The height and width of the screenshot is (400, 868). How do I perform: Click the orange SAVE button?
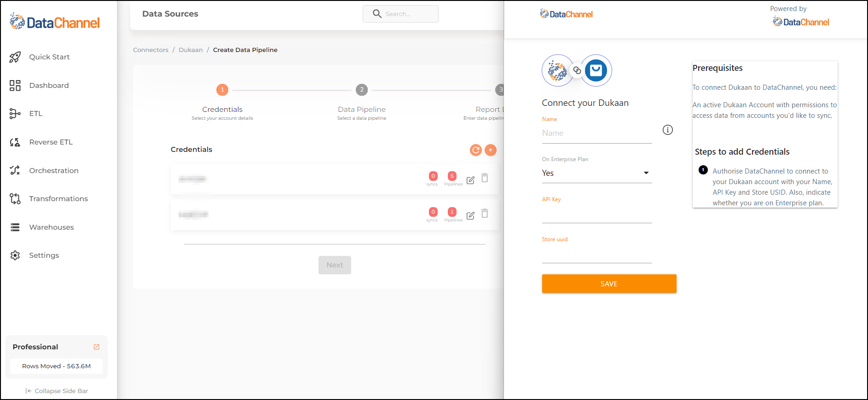pyautogui.click(x=609, y=284)
